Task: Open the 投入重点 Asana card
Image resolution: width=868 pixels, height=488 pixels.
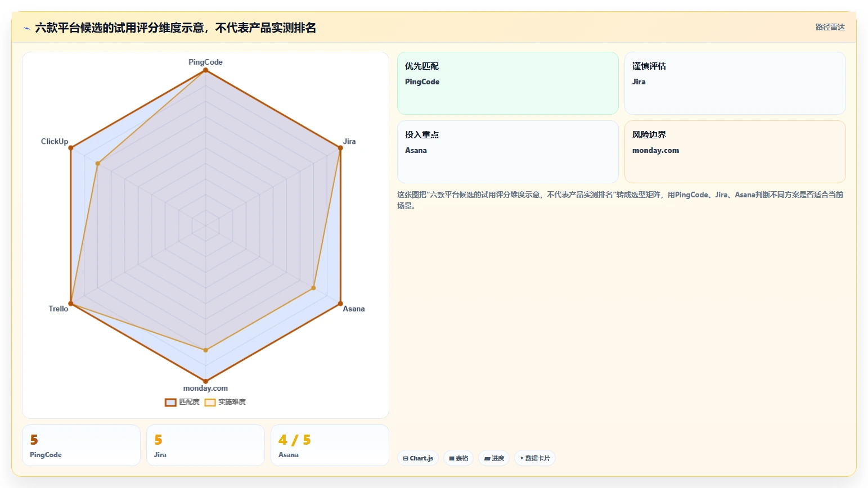Action: click(x=508, y=152)
